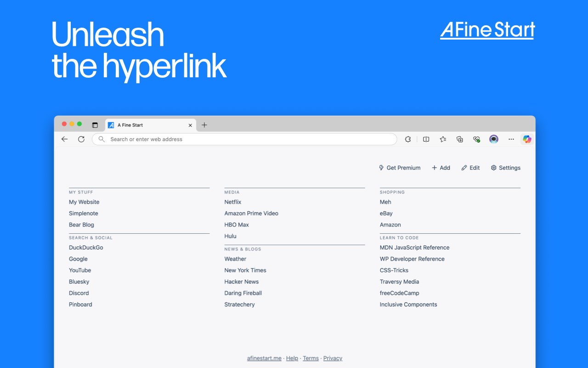Enter Edit mode via Edit button
This screenshot has width=588, height=368.
[x=470, y=168]
